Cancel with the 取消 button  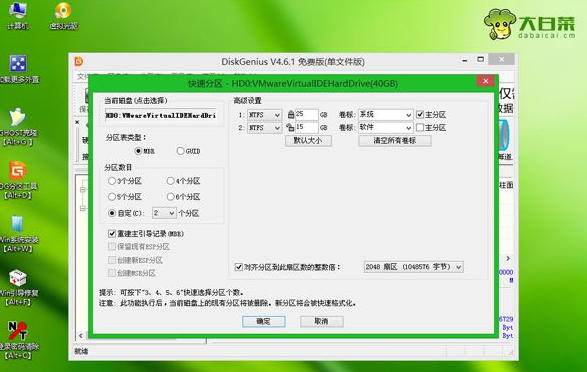coord(322,321)
